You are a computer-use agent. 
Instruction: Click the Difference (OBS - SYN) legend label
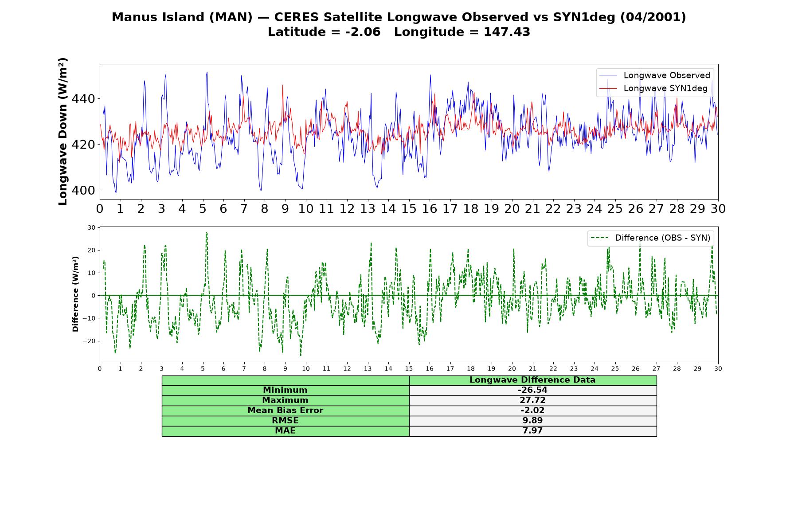(x=662, y=238)
